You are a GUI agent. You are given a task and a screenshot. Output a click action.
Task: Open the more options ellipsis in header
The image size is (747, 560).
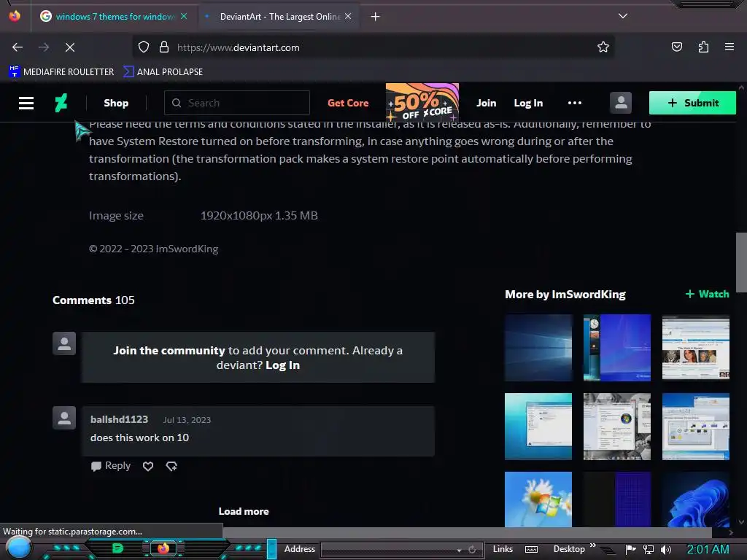click(x=575, y=103)
